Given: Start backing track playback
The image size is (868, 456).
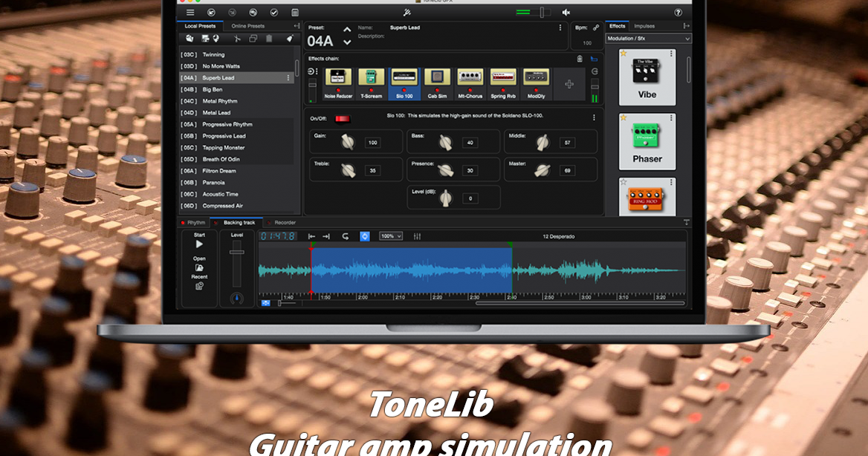Looking at the screenshot, I should pyautogui.click(x=199, y=244).
